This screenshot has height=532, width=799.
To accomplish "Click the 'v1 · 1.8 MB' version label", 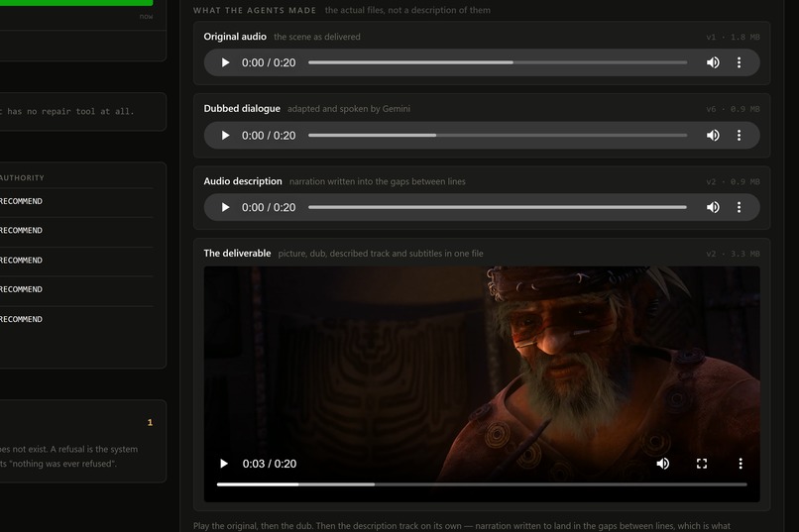I will coord(733,38).
